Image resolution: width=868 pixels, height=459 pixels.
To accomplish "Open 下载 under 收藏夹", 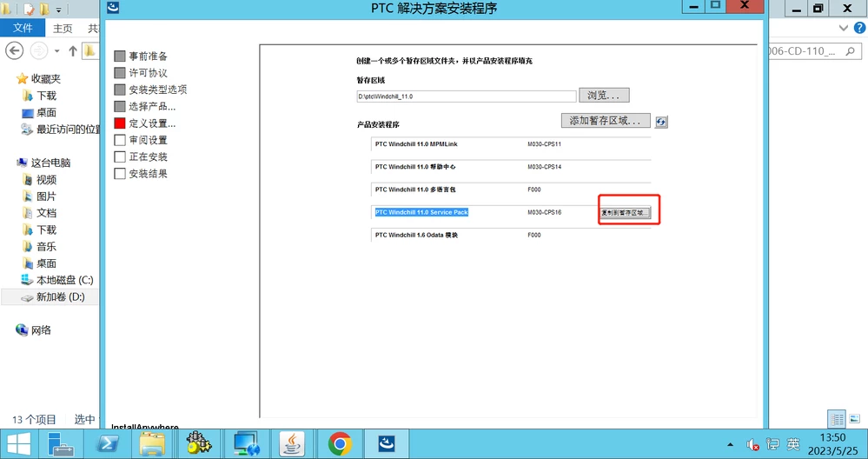I will [x=40, y=96].
